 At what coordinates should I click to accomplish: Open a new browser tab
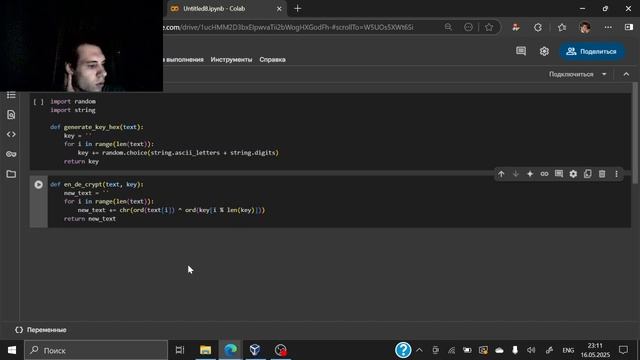pos(298,9)
